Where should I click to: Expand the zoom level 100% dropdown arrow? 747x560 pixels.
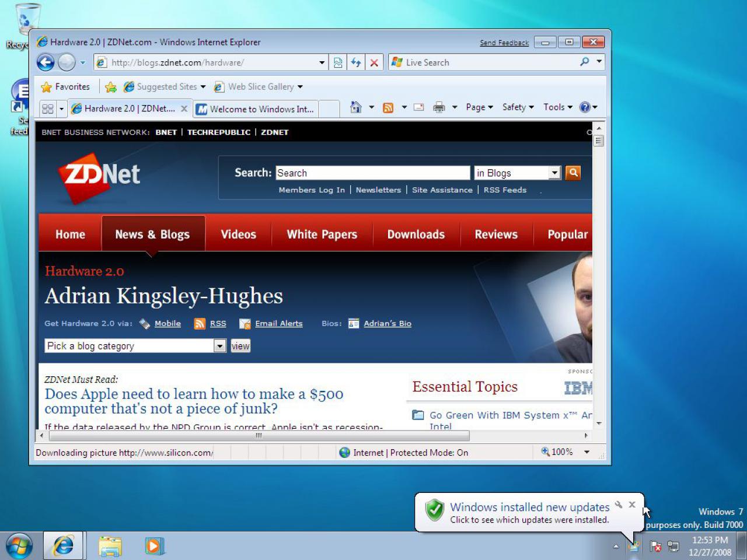click(587, 452)
